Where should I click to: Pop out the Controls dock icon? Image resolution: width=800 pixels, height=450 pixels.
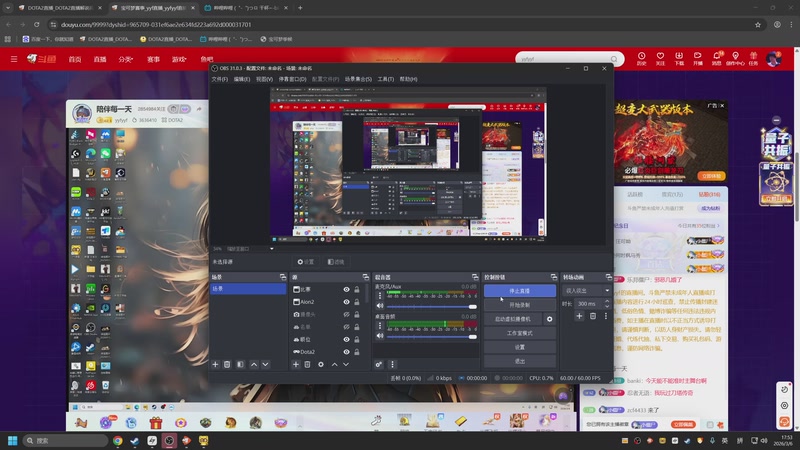coord(554,277)
